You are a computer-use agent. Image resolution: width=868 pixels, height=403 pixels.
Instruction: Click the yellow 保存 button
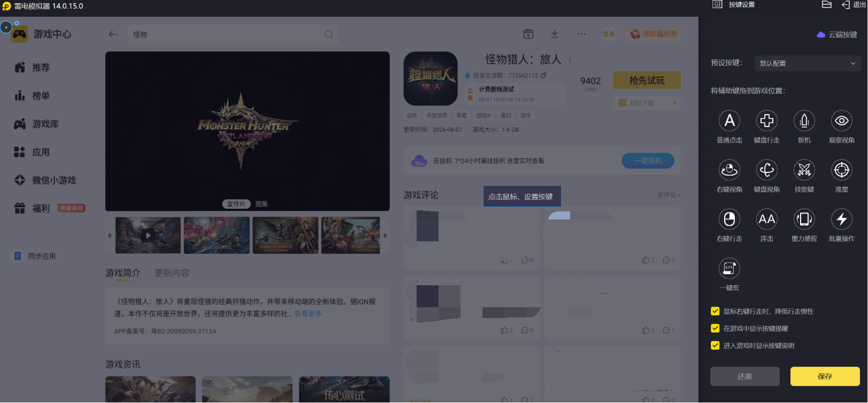click(825, 377)
